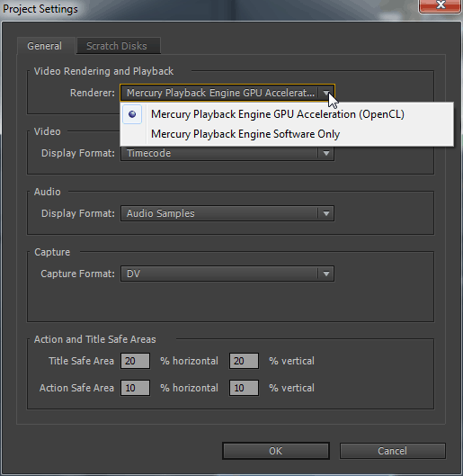The width and height of the screenshot is (463, 476).
Task: Edit Title Safe Area horizontal percent field
Action: pos(135,361)
